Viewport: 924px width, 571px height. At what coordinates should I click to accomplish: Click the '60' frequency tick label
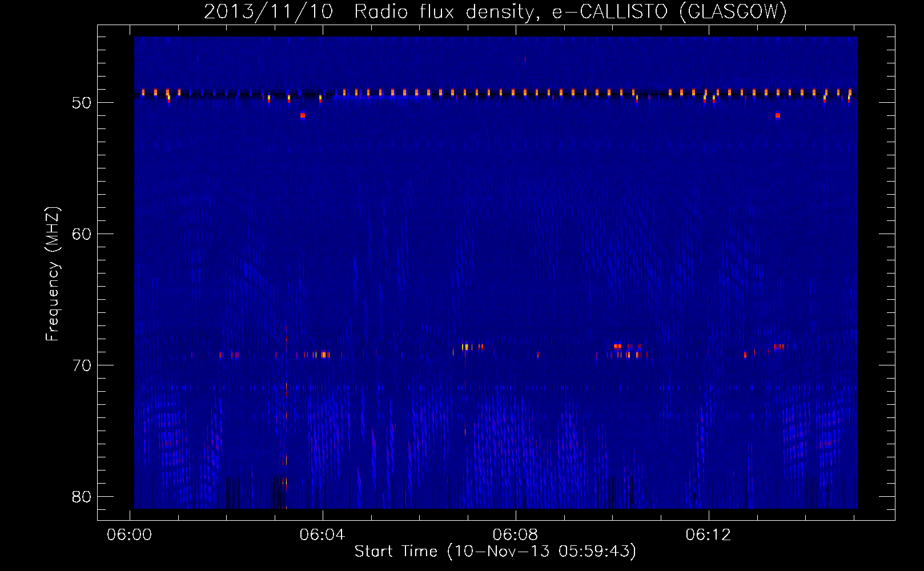pos(82,234)
